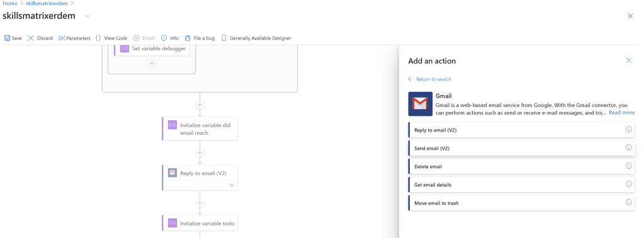Select the Send email (V2) action
Image resolution: width=644 pixels, height=238 pixels.
pyautogui.click(x=522, y=148)
